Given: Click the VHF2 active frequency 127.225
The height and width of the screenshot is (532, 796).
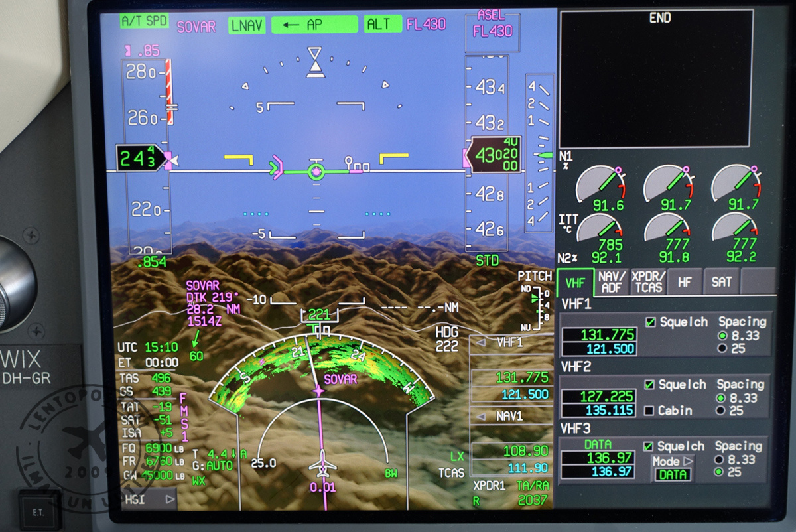Looking at the screenshot, I should pyautogui.click(x=599, y=396).
